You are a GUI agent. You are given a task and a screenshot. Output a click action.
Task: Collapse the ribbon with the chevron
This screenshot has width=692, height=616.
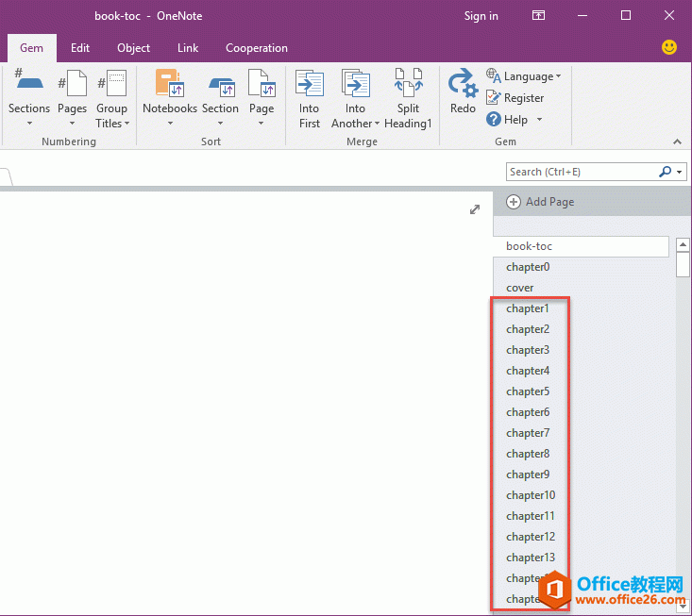(677, 142)
